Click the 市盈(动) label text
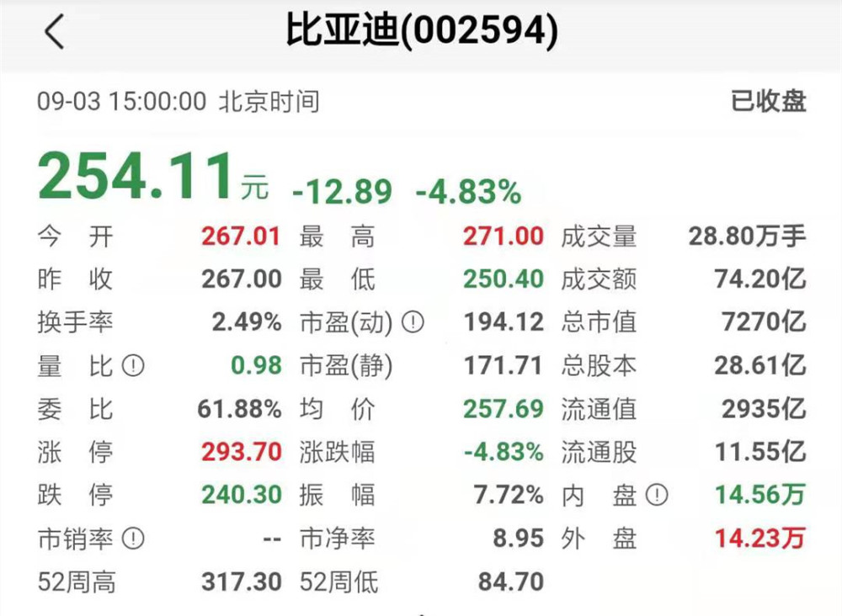The width and height of the screenshot is (842, 616). [x=346, y=323]
